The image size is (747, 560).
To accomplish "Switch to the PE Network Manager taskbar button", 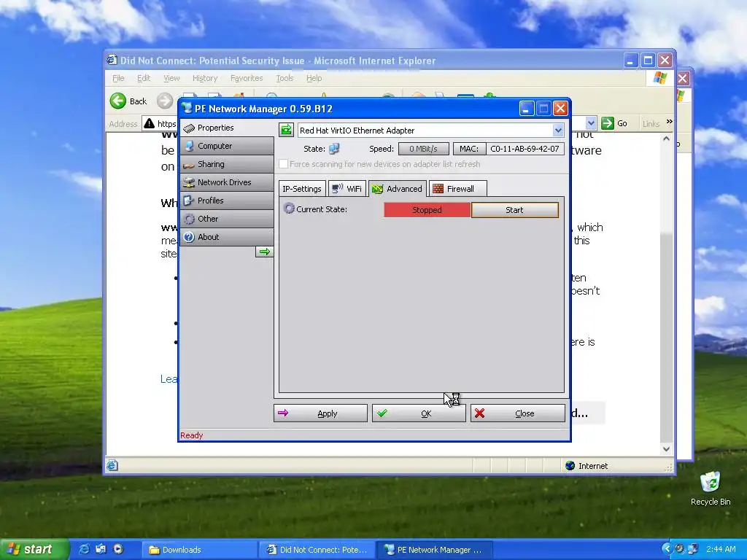I will (x=435, y=550).
